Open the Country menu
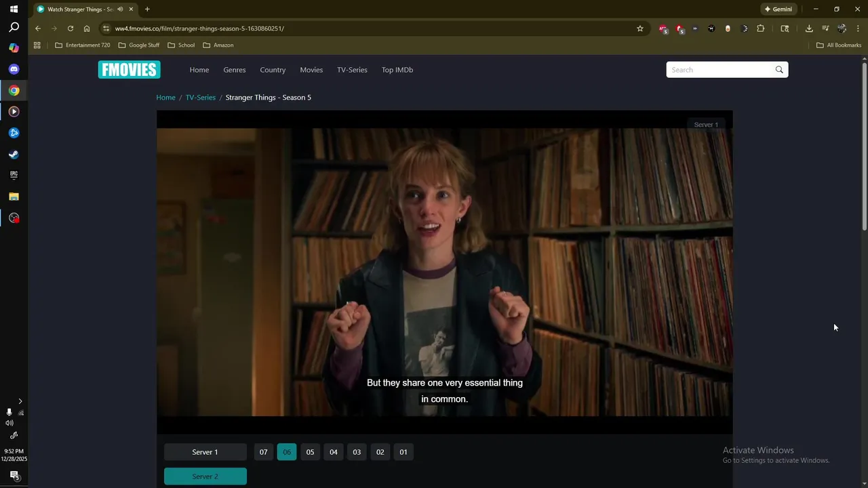 (273, 70)
